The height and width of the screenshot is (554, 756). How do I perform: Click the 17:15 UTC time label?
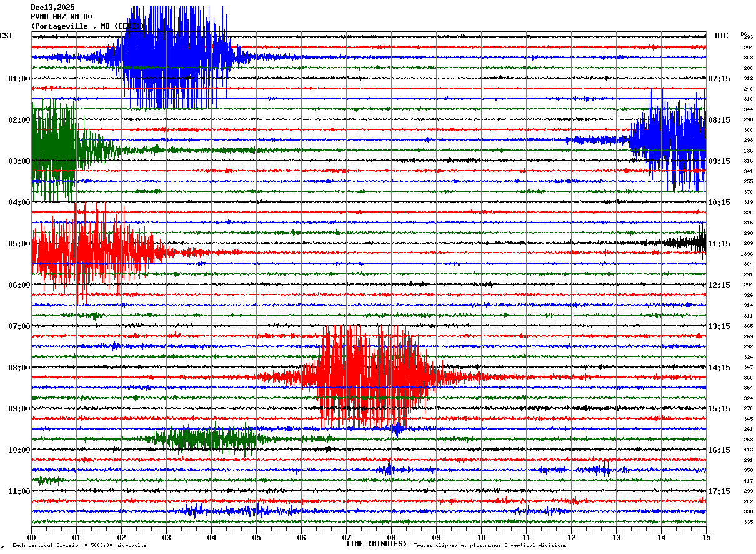coord(719,491)
